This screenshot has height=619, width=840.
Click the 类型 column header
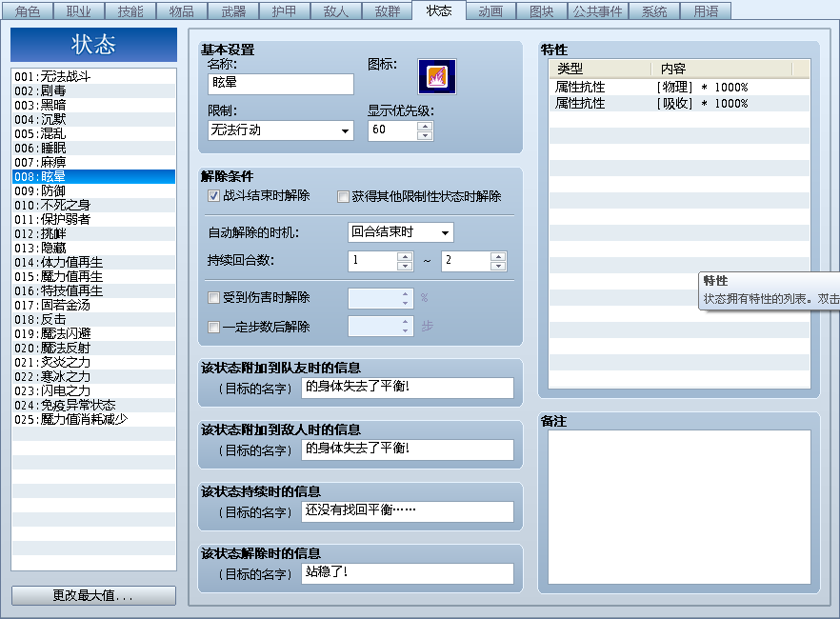point(600,69)
